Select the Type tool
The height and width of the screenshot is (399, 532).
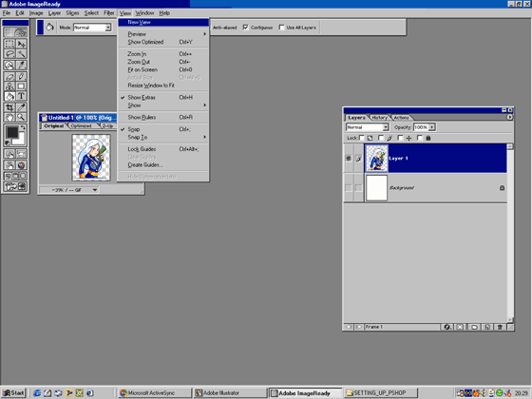(x=21, y=96)
